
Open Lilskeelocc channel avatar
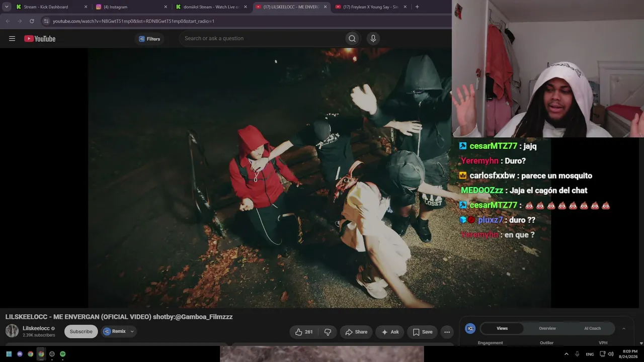tap(12, 331)
